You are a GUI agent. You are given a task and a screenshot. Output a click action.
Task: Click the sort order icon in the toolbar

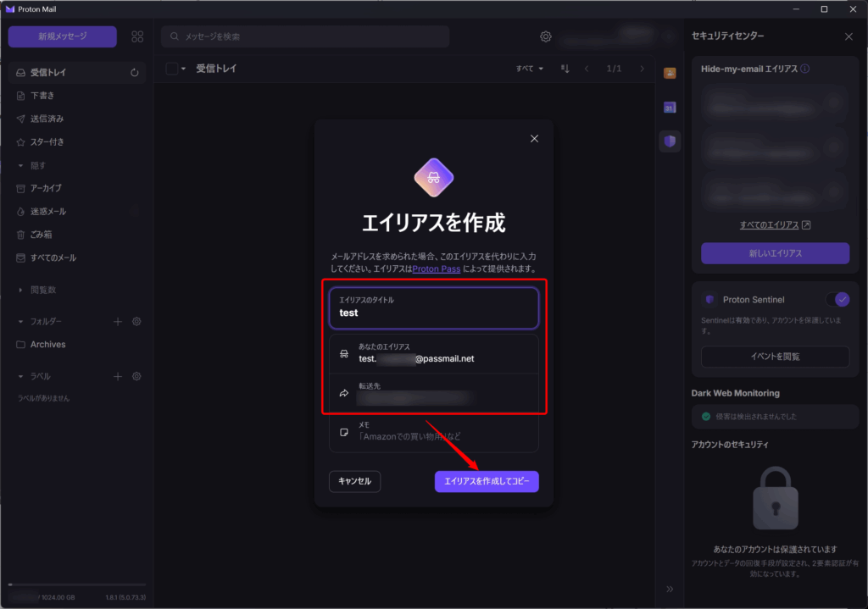pyautogui.click(x=565, y=69)
